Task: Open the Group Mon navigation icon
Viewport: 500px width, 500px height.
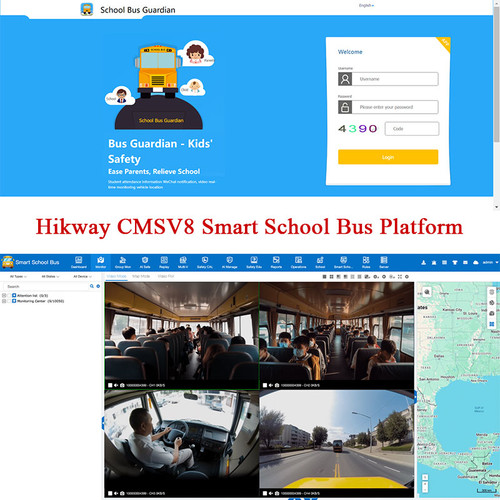Action: 123,262
